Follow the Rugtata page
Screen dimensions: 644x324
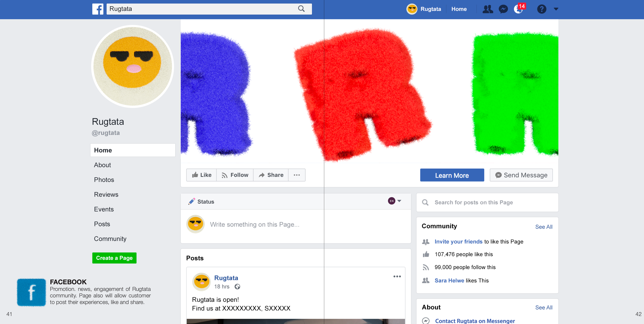235,175
